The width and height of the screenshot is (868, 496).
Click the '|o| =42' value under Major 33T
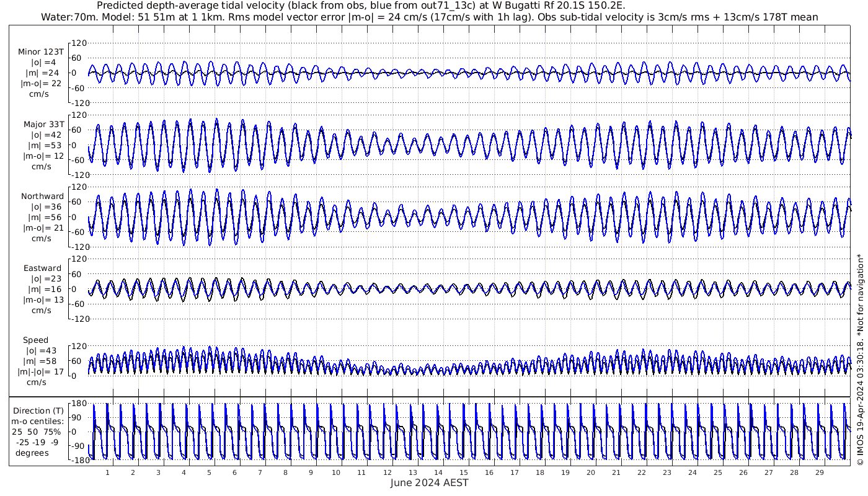click(x=46, y=135)
